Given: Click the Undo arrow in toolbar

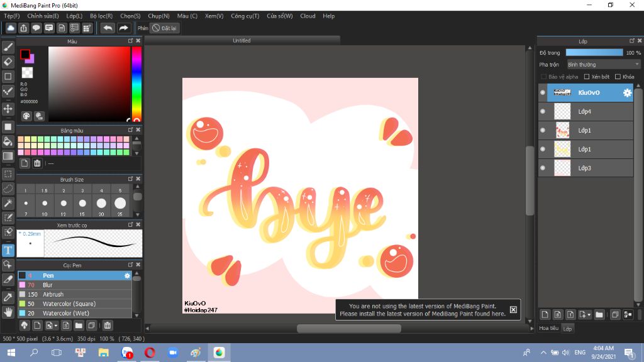Looking at the screenshot, I should 108,28.
